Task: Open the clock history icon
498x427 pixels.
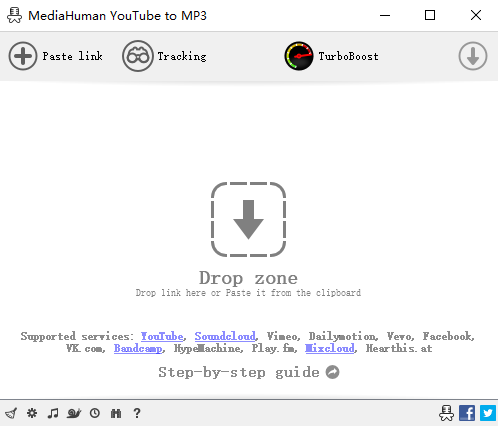Action: [x=95, y=413]
